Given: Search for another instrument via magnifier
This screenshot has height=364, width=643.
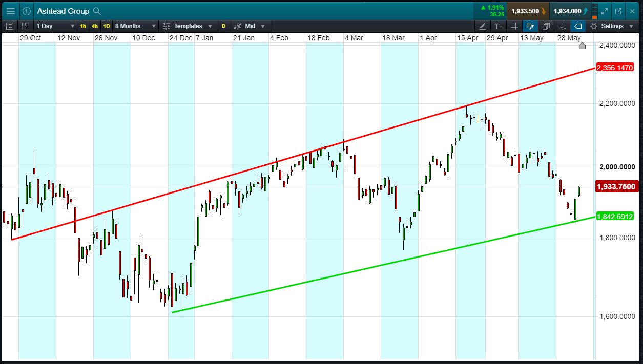Looking at the screenshot, I should [x=97, y=11].
